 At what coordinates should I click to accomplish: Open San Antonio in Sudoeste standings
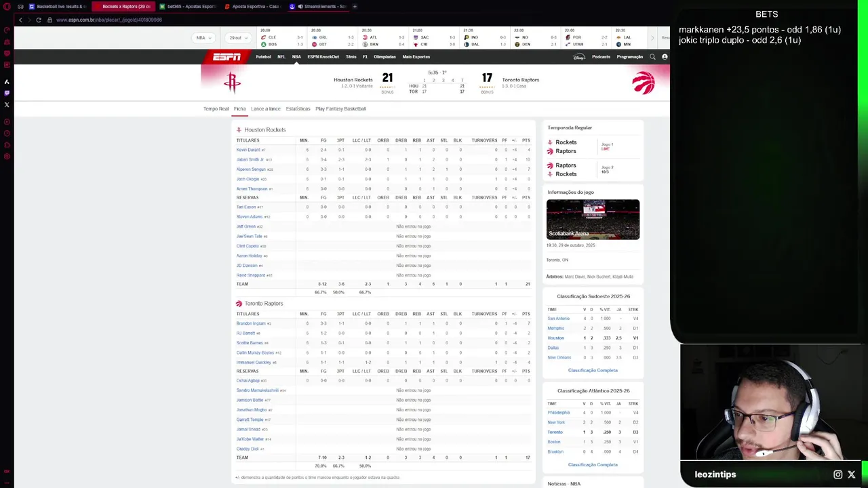click(558, 319)
